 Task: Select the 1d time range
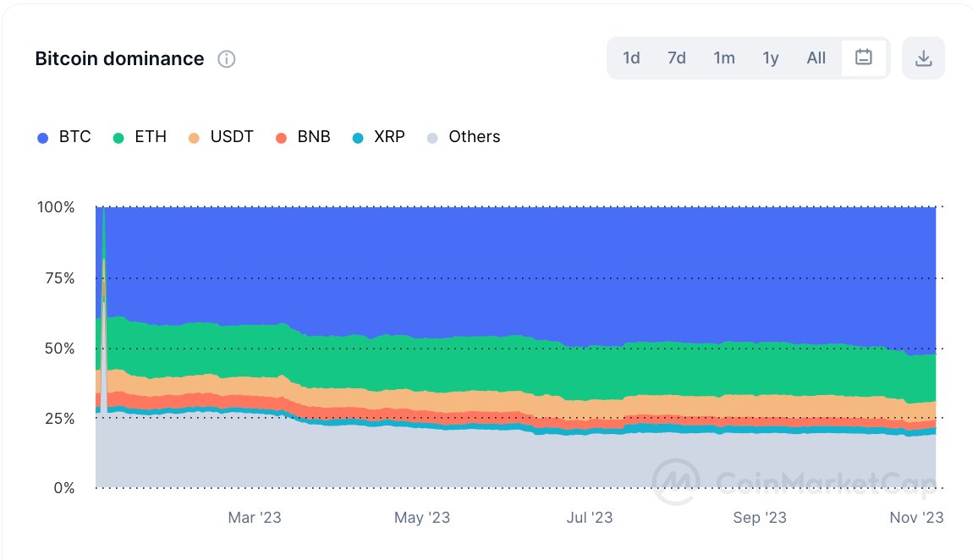pos(631,58)
